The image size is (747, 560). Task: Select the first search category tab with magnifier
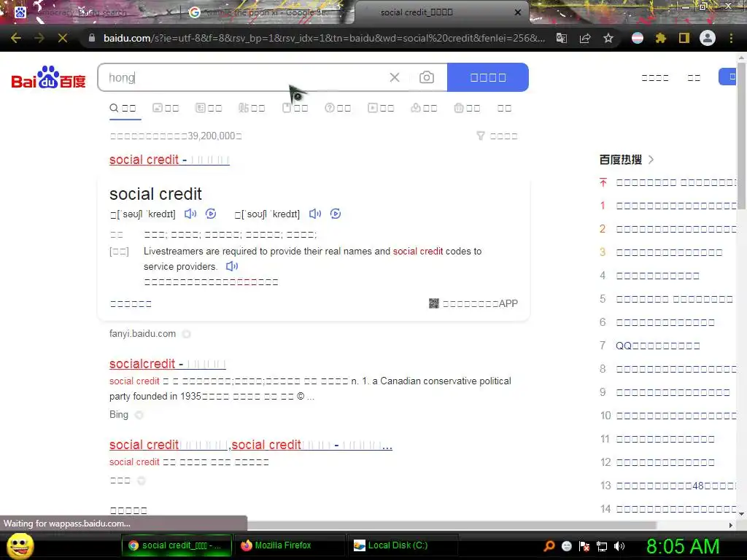(123, 108)
